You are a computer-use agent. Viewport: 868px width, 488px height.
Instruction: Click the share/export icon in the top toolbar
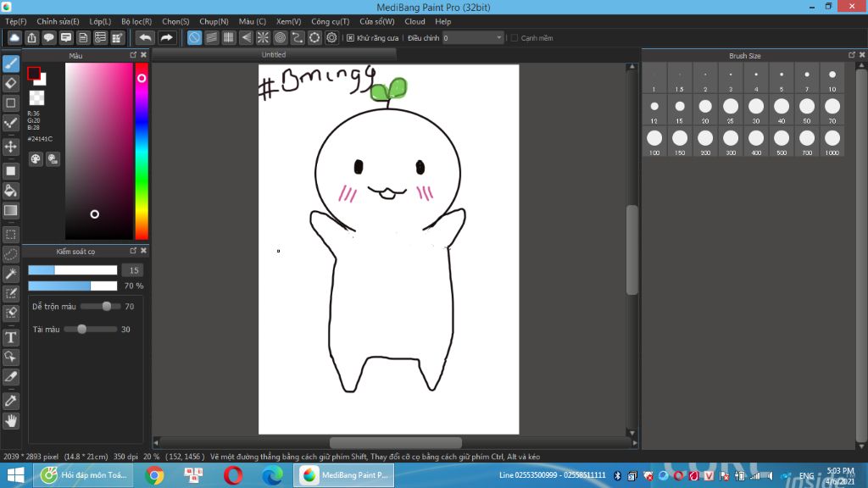coord(31,37)
